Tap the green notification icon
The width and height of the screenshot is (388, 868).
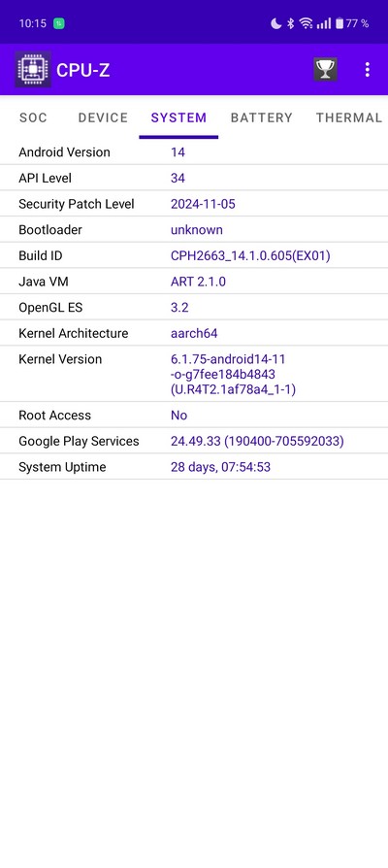point(58,23)
